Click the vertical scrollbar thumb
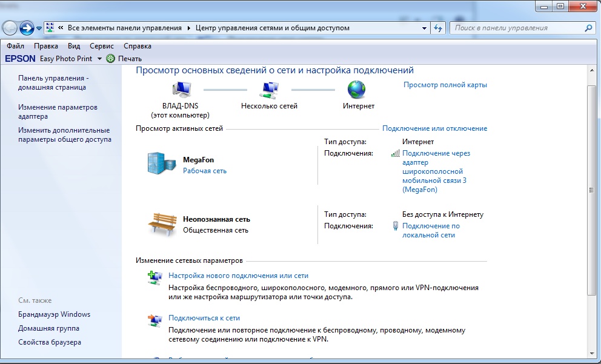The image size is (601, 364). 592,190
